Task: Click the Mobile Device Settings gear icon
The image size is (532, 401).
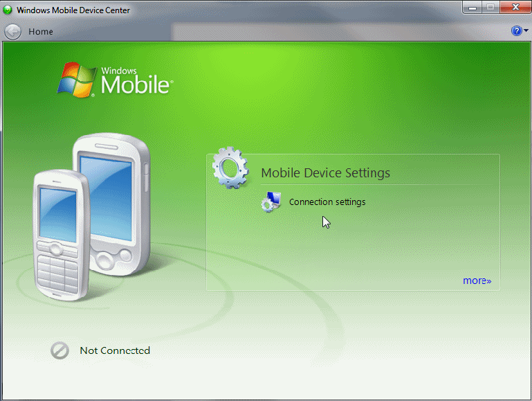Action: tap(230, 168)
